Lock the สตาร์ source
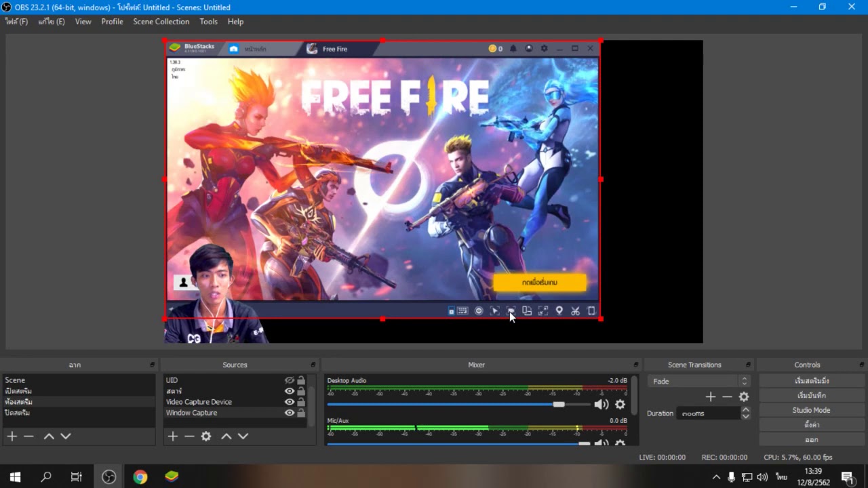868x488 pixels. tap(301, 391)
